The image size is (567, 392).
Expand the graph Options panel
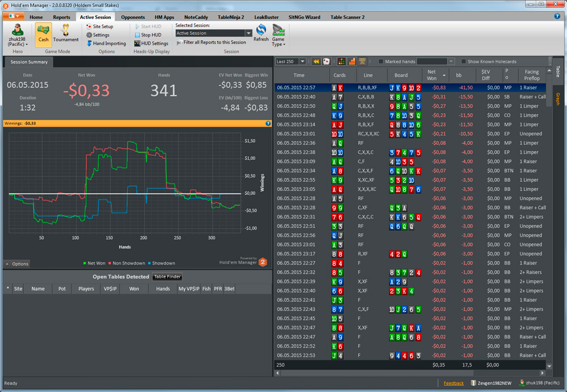pos(16,264)
